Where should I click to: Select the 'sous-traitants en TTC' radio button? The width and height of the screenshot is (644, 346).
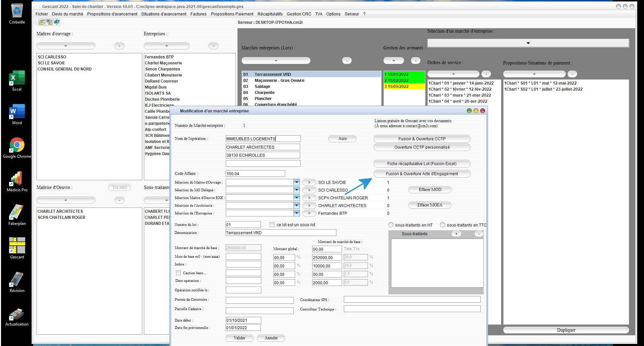point(442,225)
